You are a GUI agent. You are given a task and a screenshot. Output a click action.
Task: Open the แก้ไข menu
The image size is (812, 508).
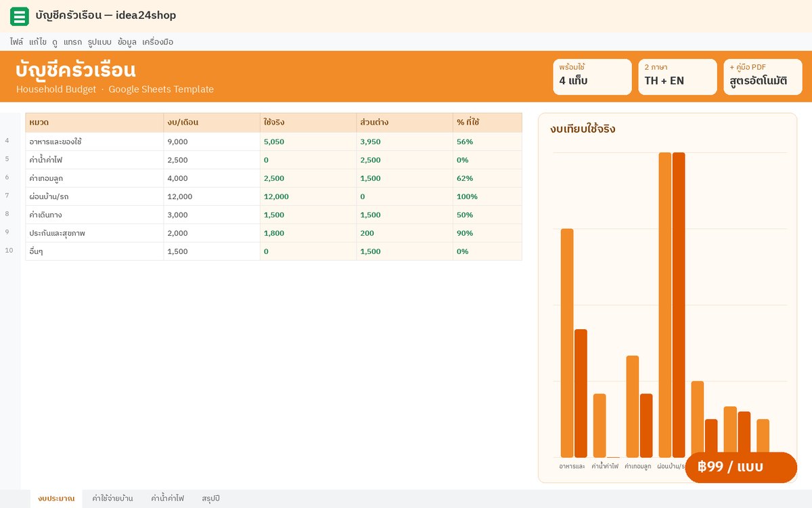(x=38, y=42)
